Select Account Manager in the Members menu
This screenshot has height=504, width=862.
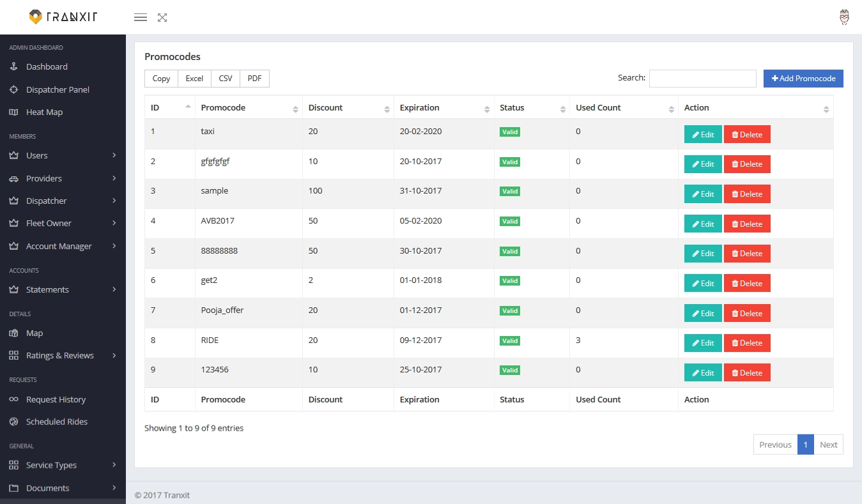58,246
